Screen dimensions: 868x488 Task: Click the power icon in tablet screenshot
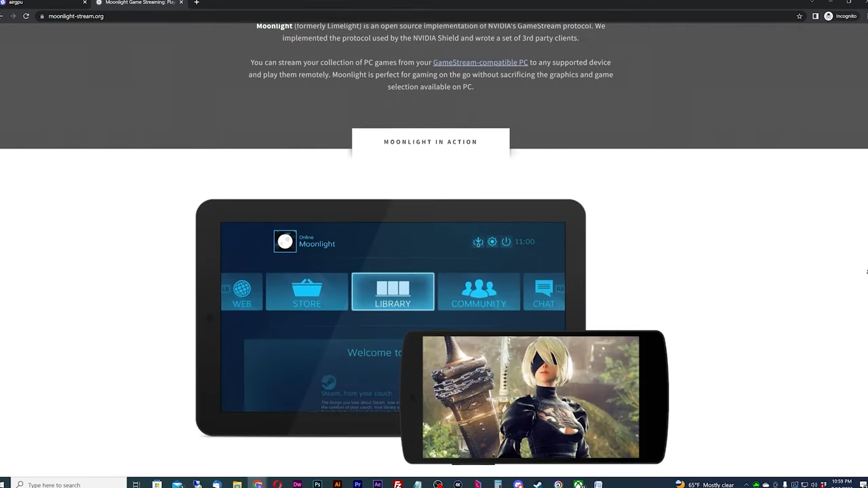[x=506, y=241]
